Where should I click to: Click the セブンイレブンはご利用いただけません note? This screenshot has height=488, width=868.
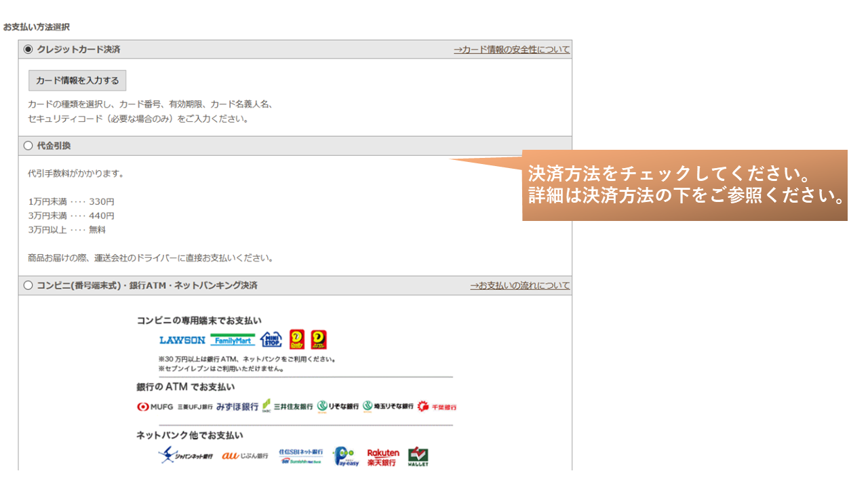(220, 369)
